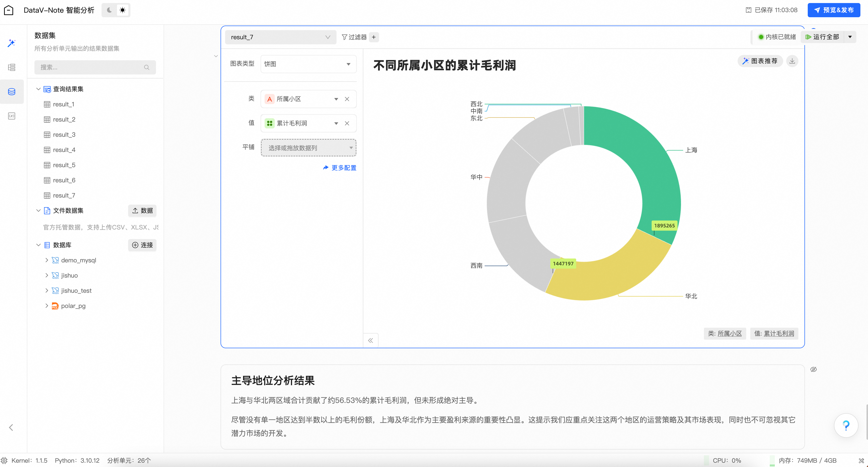Toggle visibility of analysis result cell
The height and width of the screenshot is (467, 868).
coord(813,369)
